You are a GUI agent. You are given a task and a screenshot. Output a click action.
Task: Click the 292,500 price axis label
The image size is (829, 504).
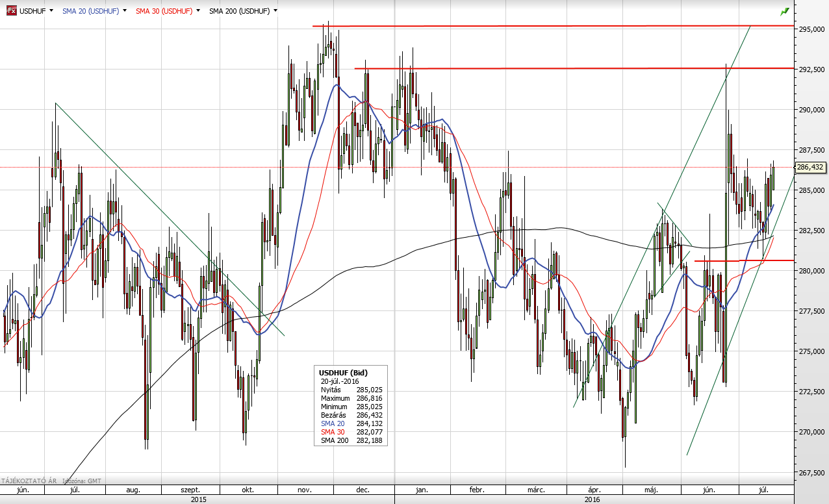pyautogui.click(x=811, y=70)
